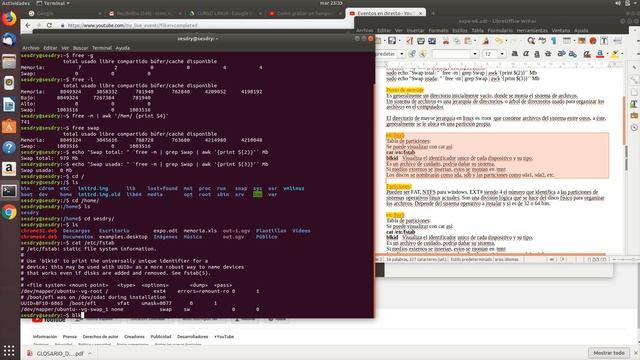Screen dimensions: 640x360
Task: Open Thunderbird mail from the dock
Action: tap(9, 40)
